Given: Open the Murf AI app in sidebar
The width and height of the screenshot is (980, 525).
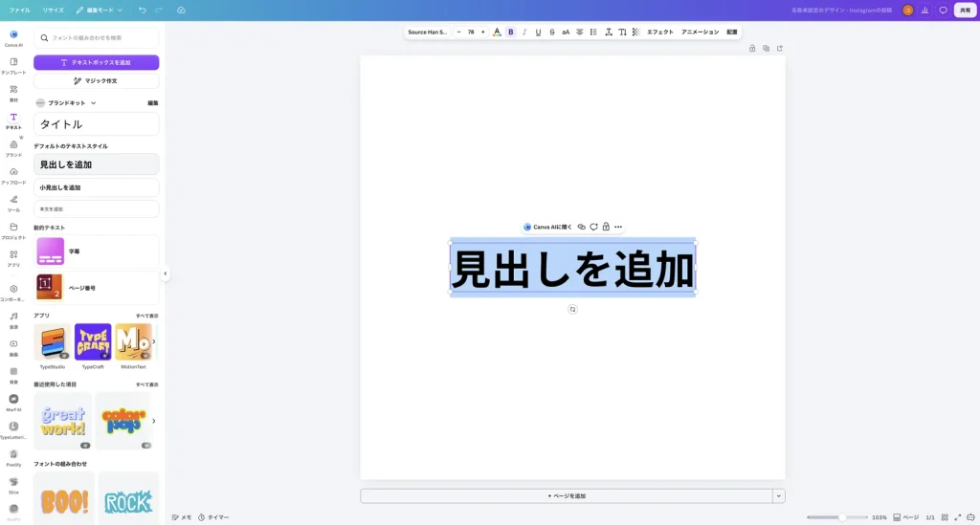Looking at the screenshot, I should (x=13, y=402).
